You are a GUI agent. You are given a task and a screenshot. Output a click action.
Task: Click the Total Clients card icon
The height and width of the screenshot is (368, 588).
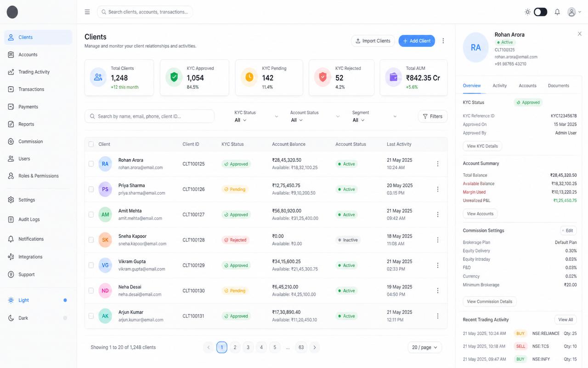coord(98,77)
